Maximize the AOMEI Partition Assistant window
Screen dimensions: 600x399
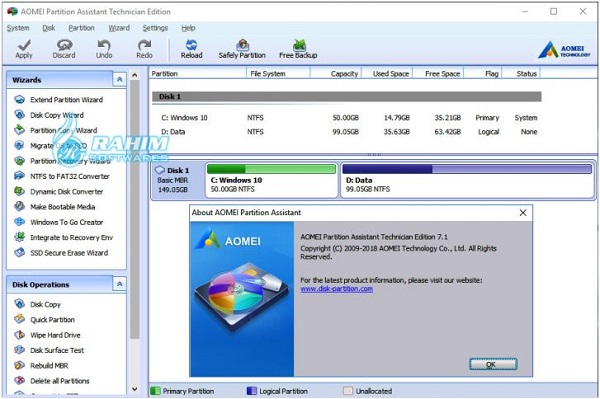[553, 11]
